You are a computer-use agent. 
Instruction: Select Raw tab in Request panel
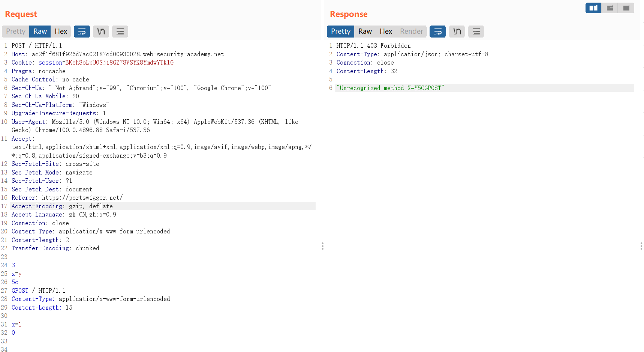pos(40,32)
